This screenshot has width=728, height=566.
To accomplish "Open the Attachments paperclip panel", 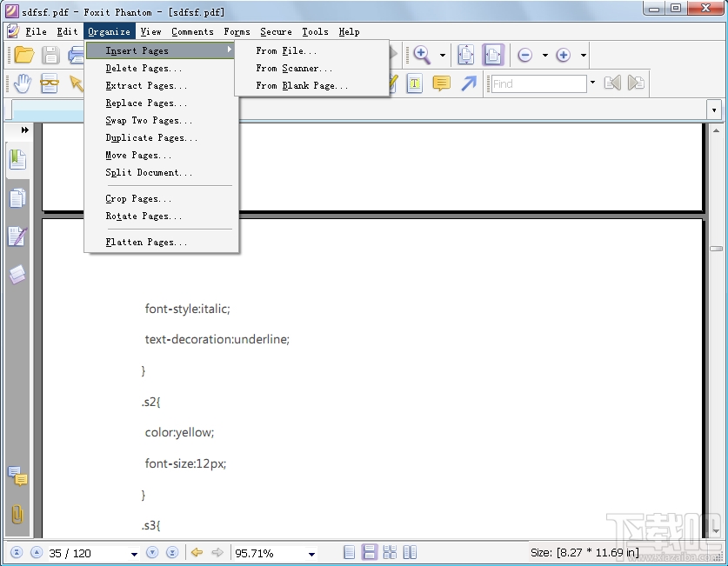I will (x=17, y=514).
